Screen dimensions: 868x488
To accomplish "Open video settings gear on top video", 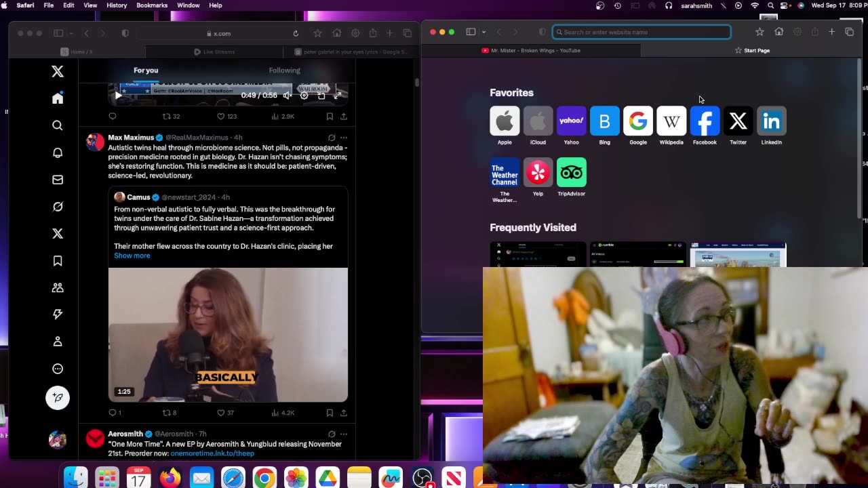I will (304, 96).
